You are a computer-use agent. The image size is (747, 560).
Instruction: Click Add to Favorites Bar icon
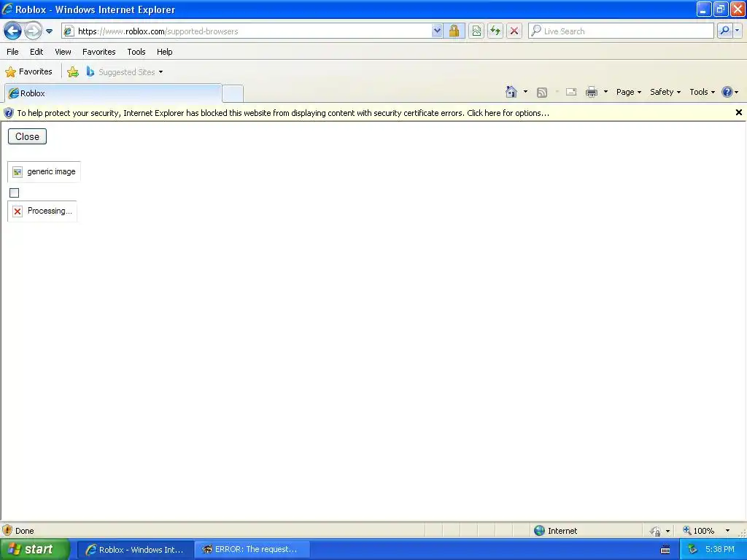(73, 72)
